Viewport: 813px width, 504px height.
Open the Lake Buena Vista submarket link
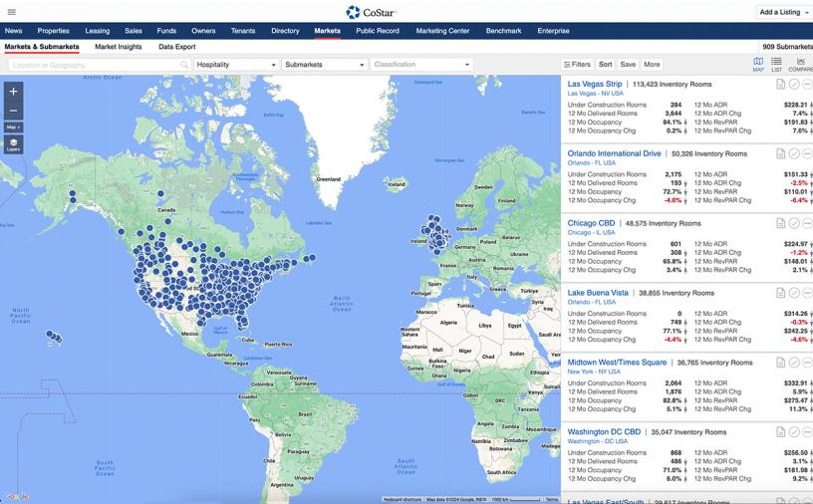(598, 293)
